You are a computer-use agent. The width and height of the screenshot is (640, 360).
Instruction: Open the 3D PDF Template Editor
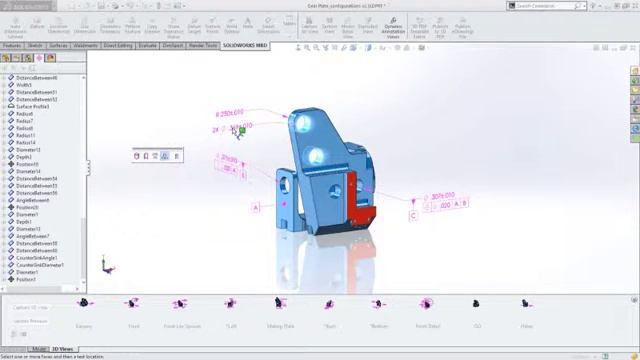[419, 28]
